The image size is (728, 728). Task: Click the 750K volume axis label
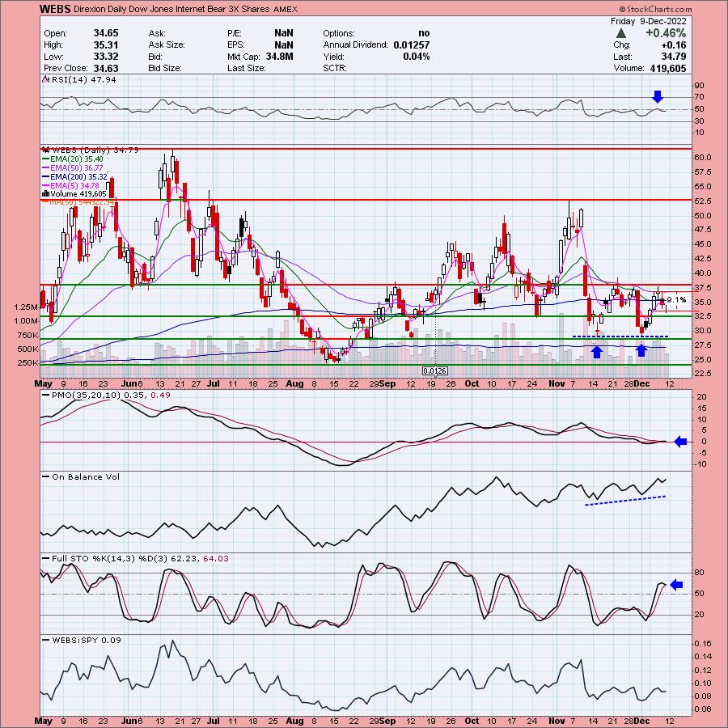point(28,335)
